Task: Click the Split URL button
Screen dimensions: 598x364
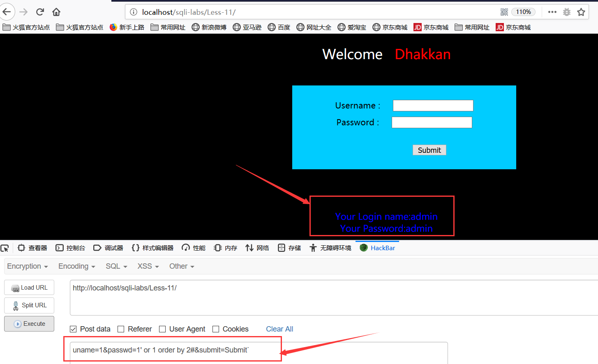Action: click(x=29, y=305)
